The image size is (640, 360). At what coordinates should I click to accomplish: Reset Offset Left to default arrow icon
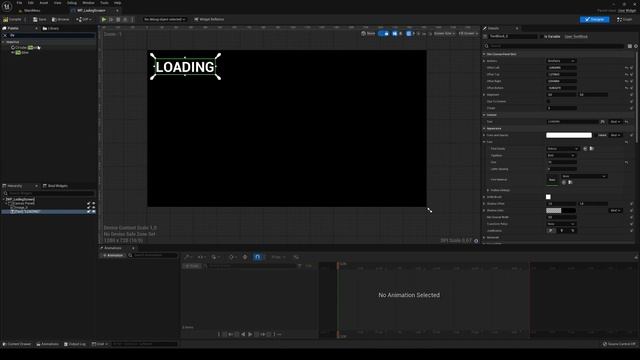[x=626, y=68]
